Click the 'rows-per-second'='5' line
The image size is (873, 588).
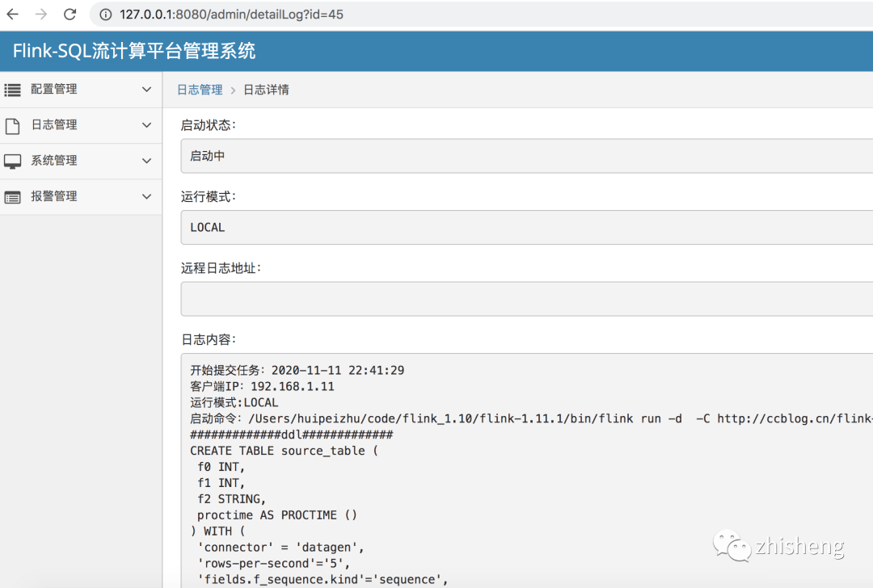[274, 564]
